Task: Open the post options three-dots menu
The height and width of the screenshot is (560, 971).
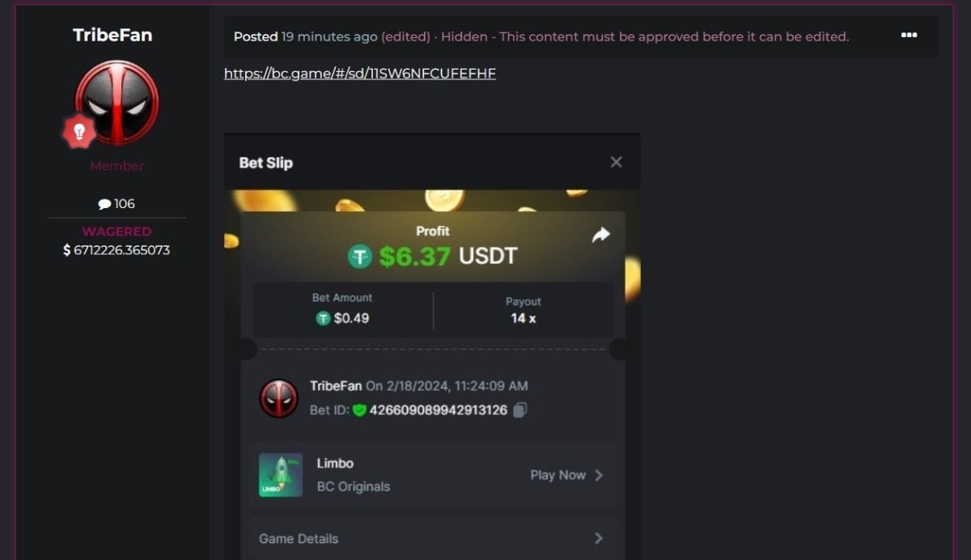Action: [909, 36]
